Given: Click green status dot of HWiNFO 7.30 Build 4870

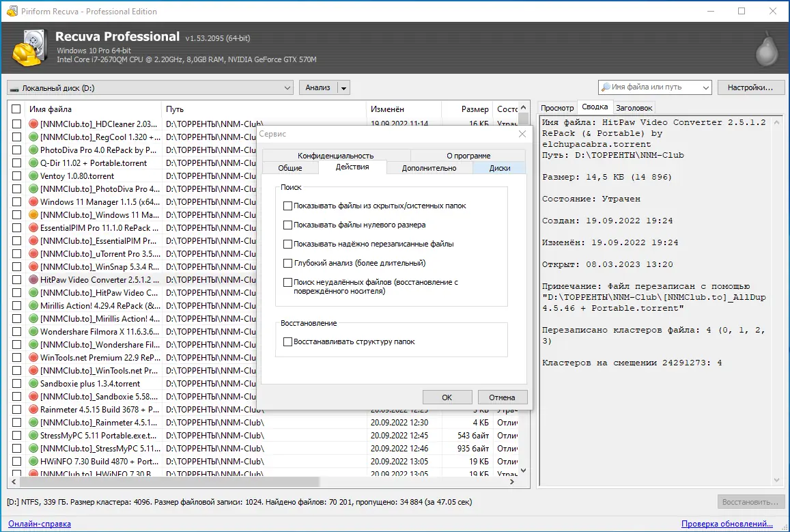Looking at the screenshot, I should coord(33,462).
